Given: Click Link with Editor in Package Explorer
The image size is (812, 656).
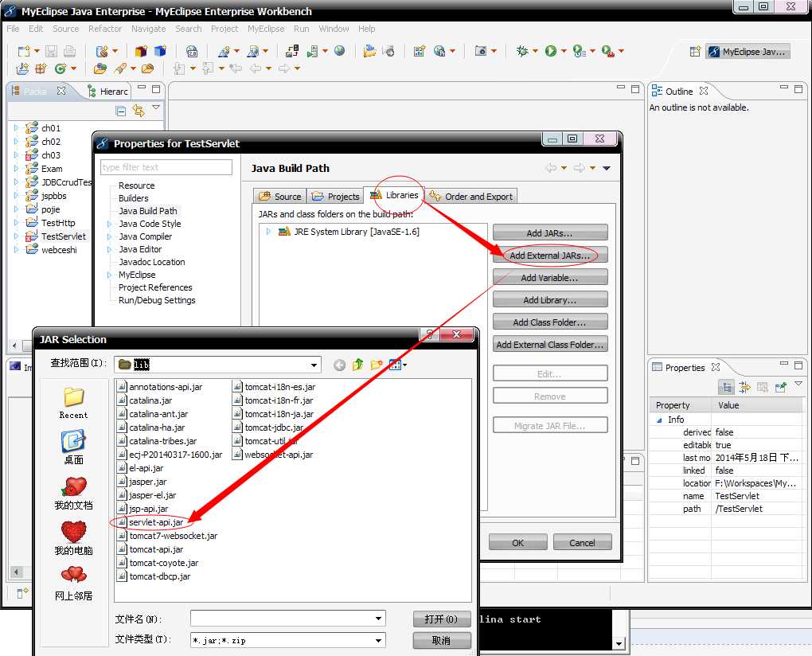Looking at the screenshot, I should pos(139,111).
